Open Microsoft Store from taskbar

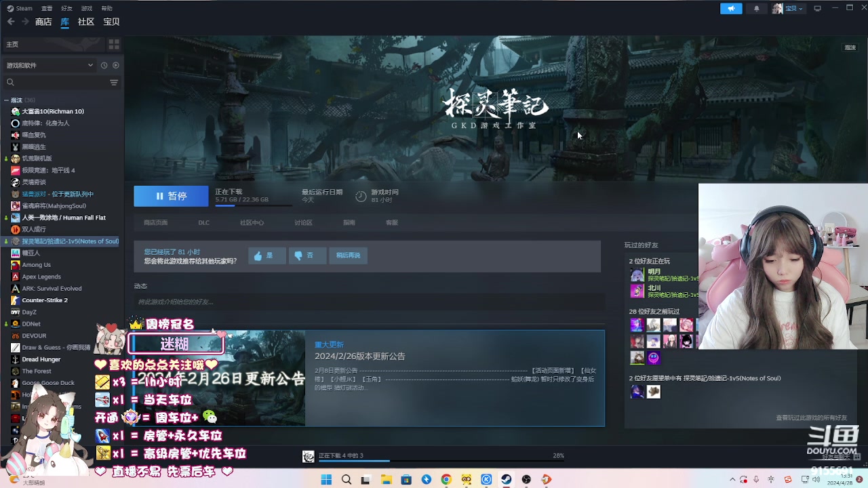(x=406, y=479)
